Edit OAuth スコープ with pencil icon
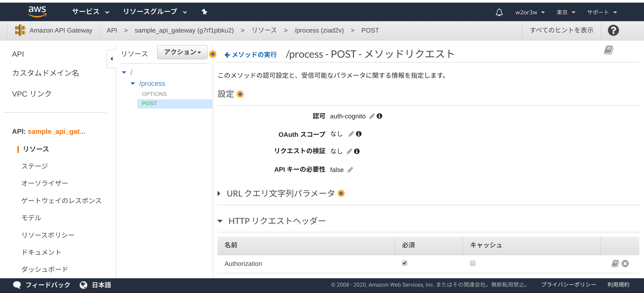Screen dimensions: 644x293 [351, 134]
